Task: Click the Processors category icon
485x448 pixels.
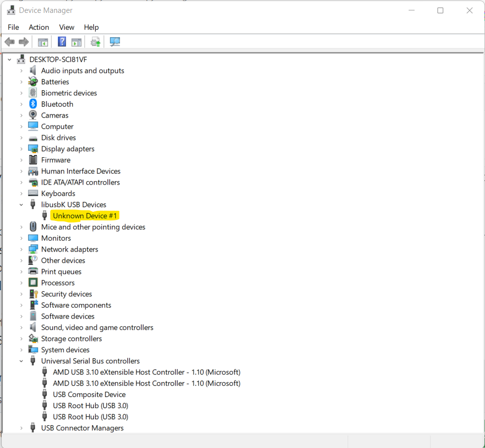Action: (33, 283)
